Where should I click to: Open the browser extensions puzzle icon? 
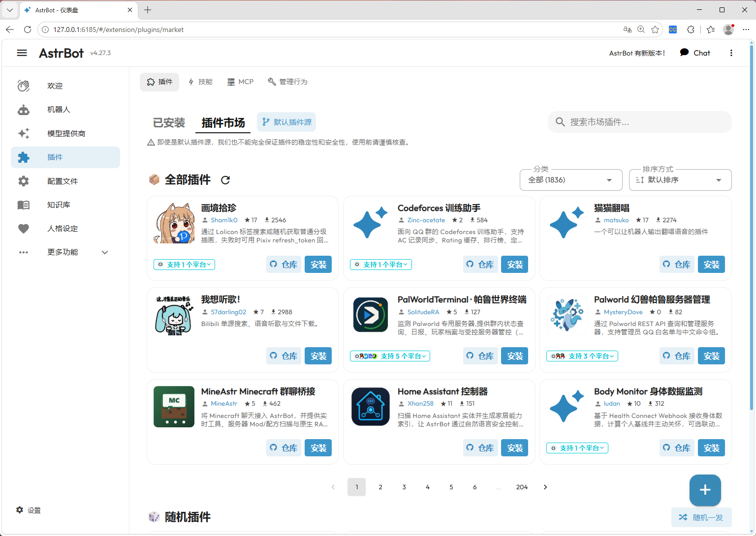pos(691,30)
